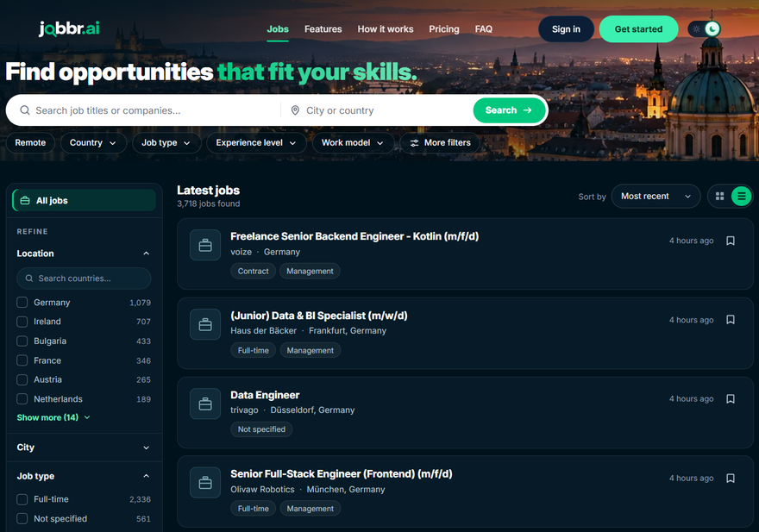Open the Pricing nav item

[x=444, y=29]
